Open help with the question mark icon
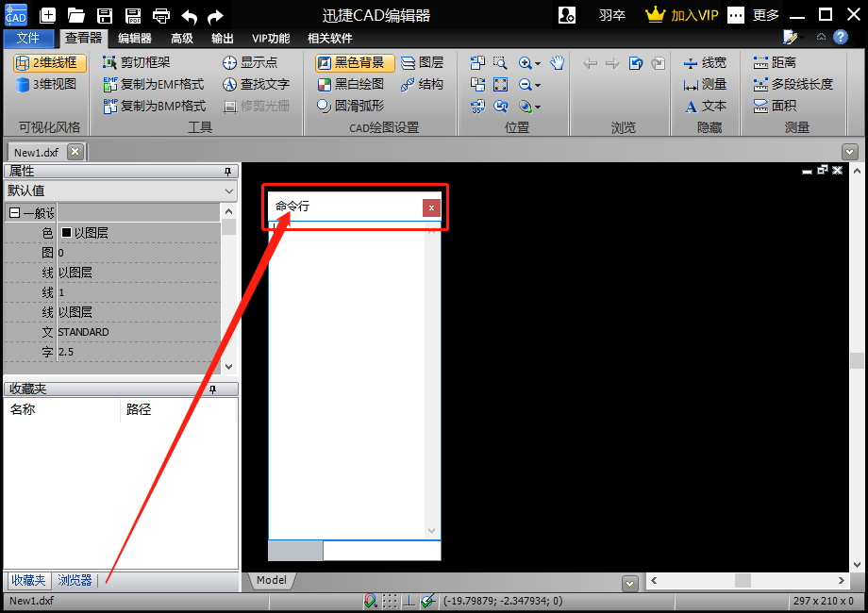The image size is (868, 613). [841, 37]
